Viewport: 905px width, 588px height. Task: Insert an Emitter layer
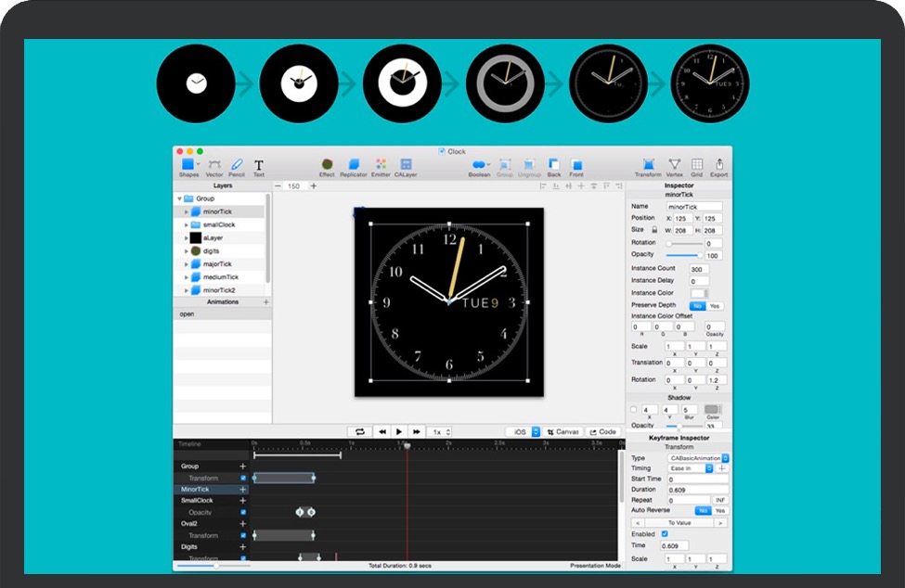click(x=381, y=165)
